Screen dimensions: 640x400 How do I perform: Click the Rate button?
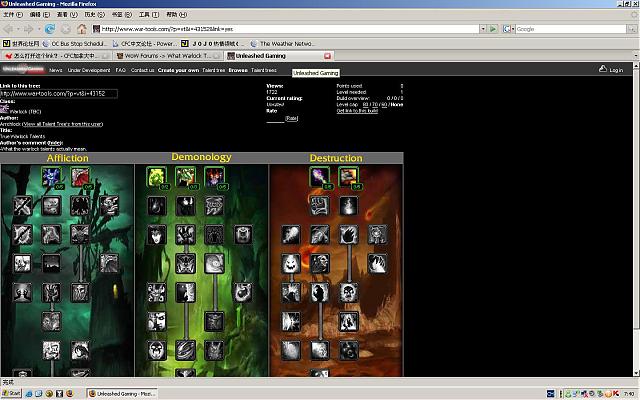point(291,118)
